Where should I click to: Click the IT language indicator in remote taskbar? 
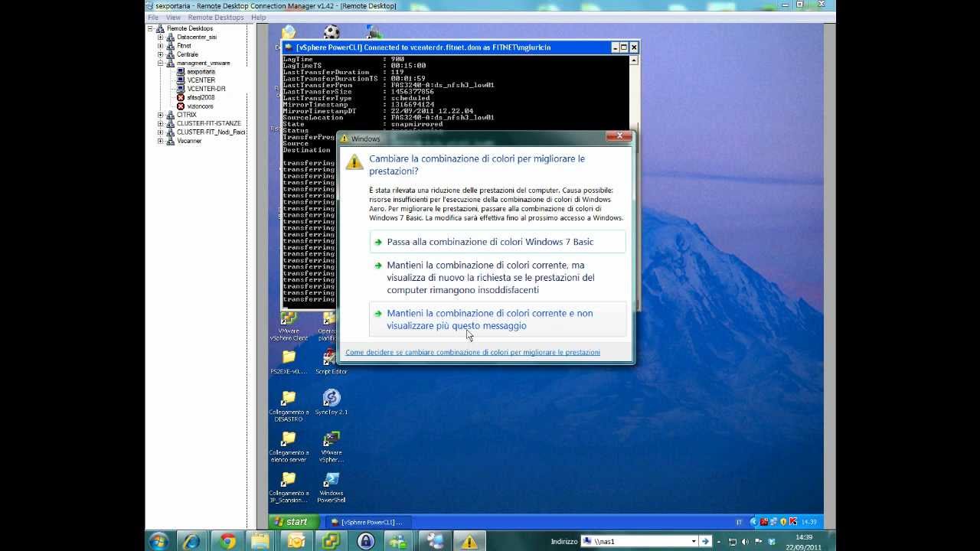(x=739, y=522)
